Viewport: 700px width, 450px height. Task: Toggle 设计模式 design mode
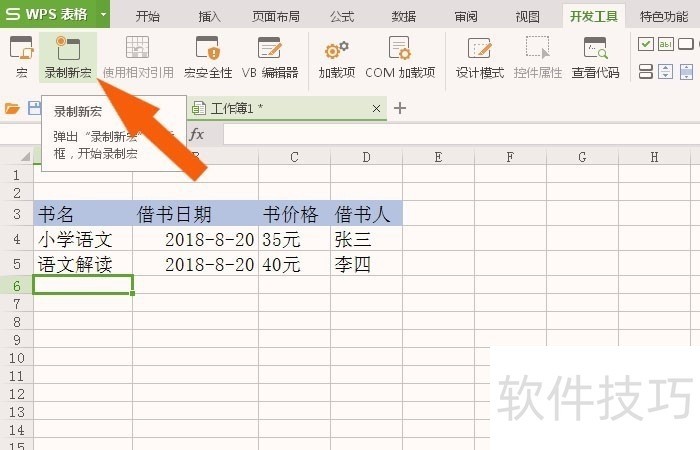point(479,57)
